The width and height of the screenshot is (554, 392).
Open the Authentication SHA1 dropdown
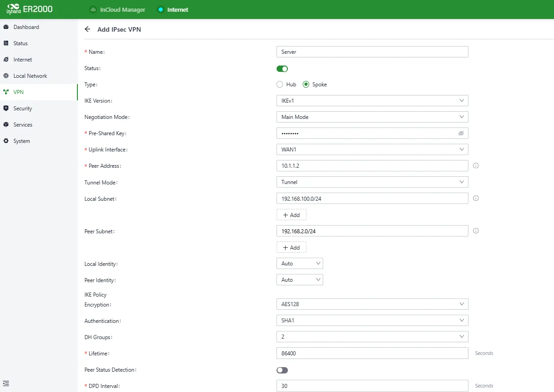[x=372, y=321]
